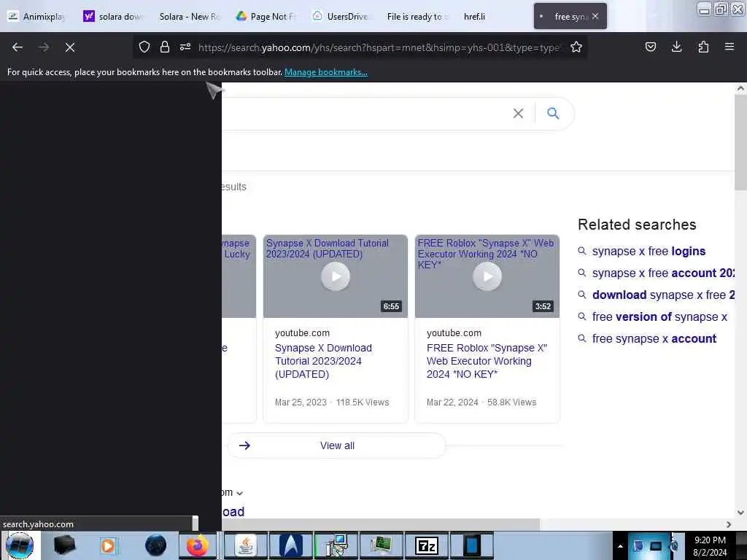Click the View all videos button
This screenshot has height=560, width=747.
pyautogui.click(x=337, y=446)
